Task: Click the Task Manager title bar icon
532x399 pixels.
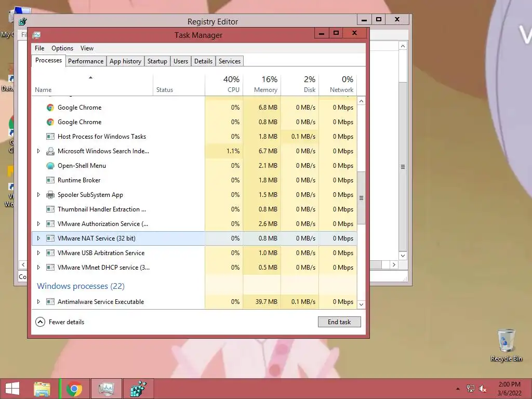Action: 37,35
